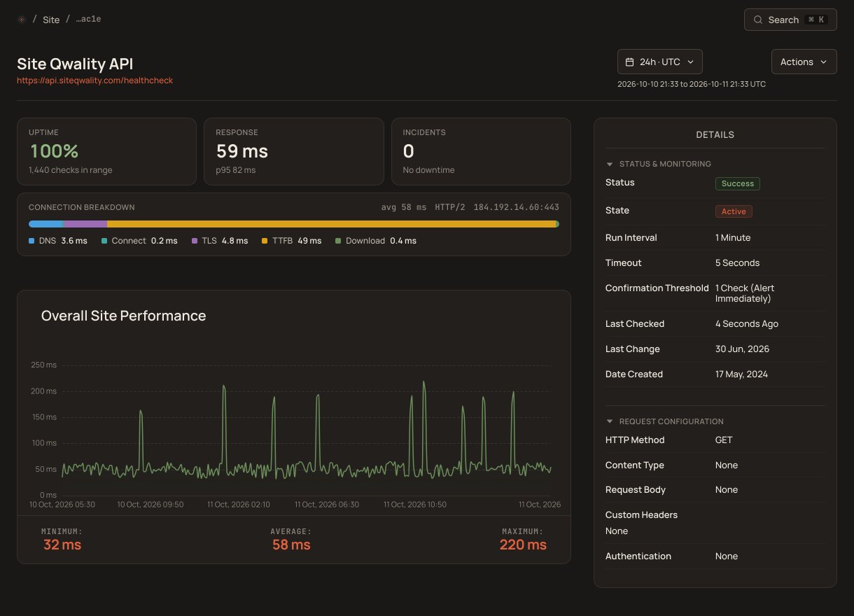Open the Actions dropdown menu
Image resolution: width=854 pixels, height=616 pixels.
(804, 62)
